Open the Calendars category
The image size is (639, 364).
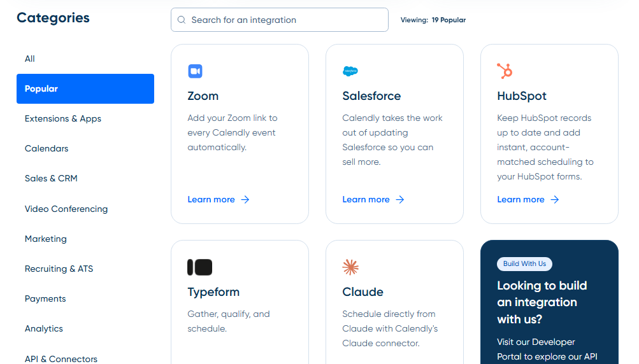[85, 149]
